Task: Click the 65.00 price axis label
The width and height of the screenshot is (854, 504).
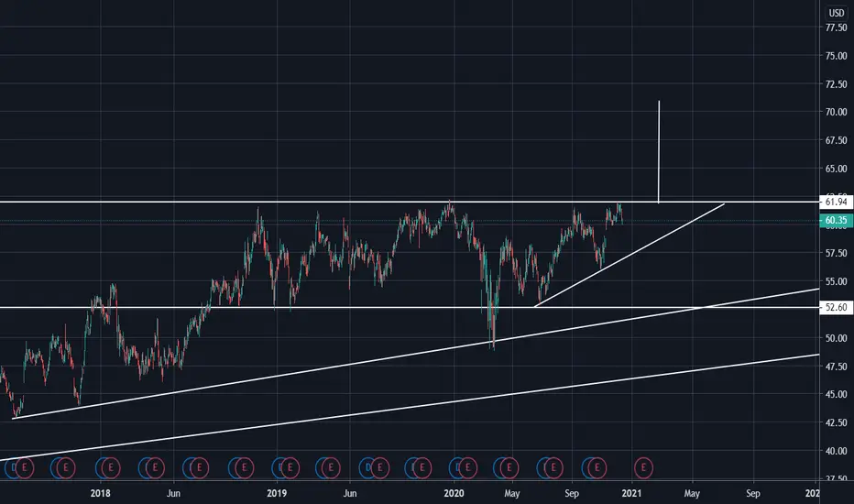Action: pos(836,169)
